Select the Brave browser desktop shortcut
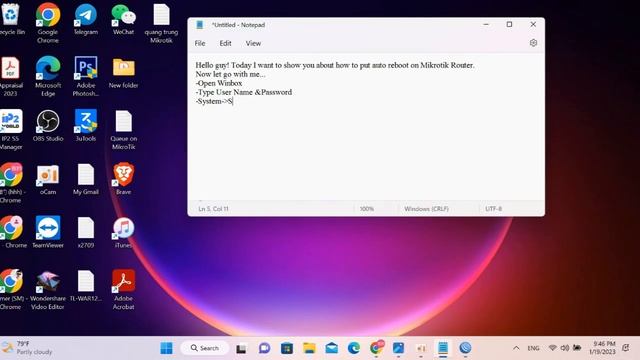Viewport: 640px width, 360px height. pos(123,179)
